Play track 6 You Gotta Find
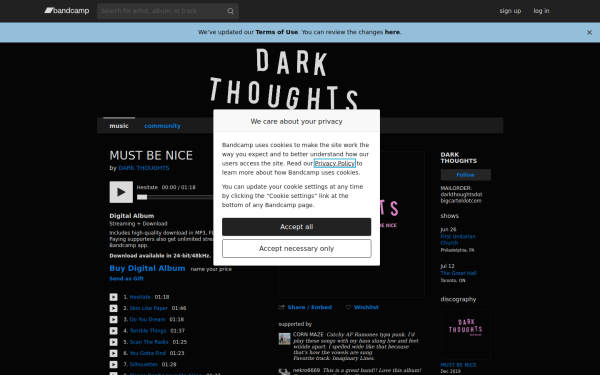This screenshot has width=600, height=375. (114, 353)
